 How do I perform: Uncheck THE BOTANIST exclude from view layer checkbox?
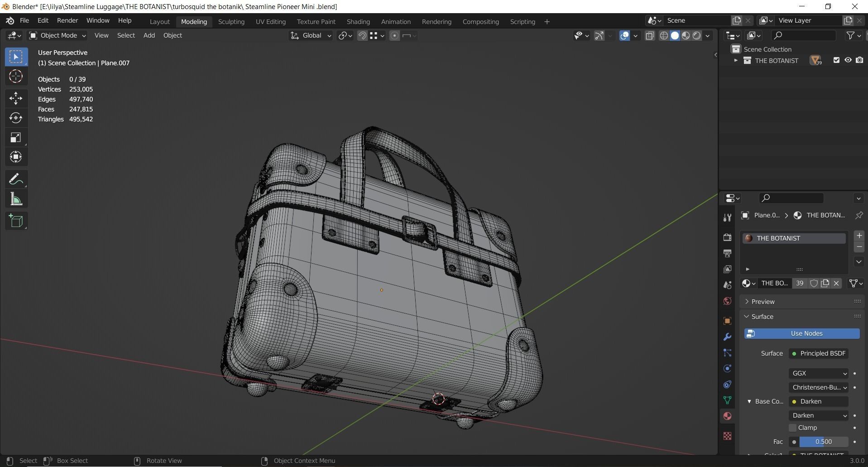836,60
